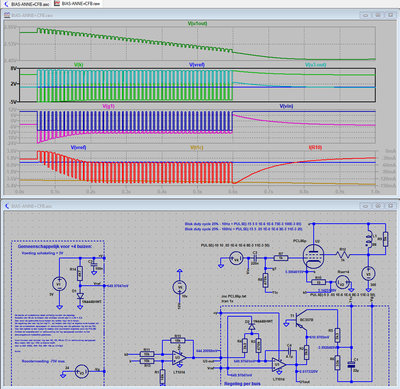Click diode D2 in regulation block
The image size is (400, 389).
pyautogui.click(x=252, y=327)
